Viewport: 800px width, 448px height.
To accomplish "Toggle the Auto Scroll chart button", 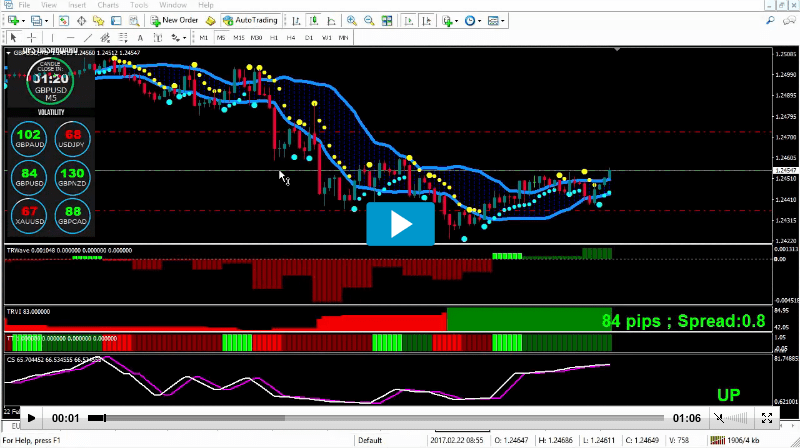I will [x=409, y=20].
